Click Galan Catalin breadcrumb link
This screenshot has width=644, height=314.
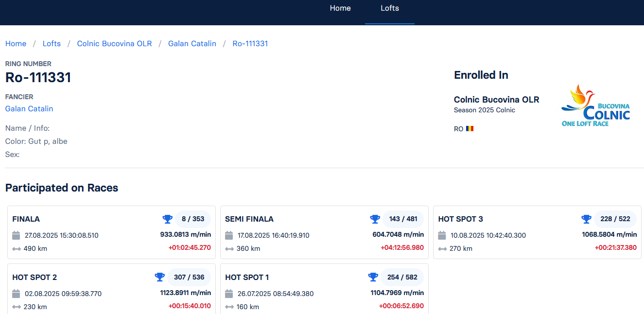[192, 44]
